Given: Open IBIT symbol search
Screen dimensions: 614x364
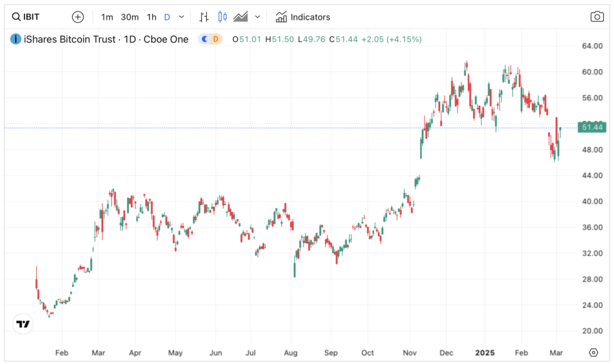Looking at the screenshot, I should 26,17.
